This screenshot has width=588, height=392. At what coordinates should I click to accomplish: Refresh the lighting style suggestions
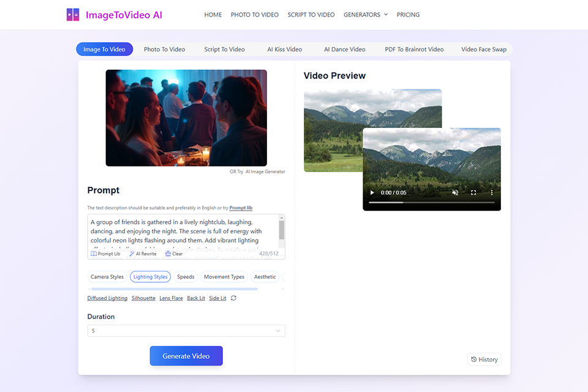(233, 298)
